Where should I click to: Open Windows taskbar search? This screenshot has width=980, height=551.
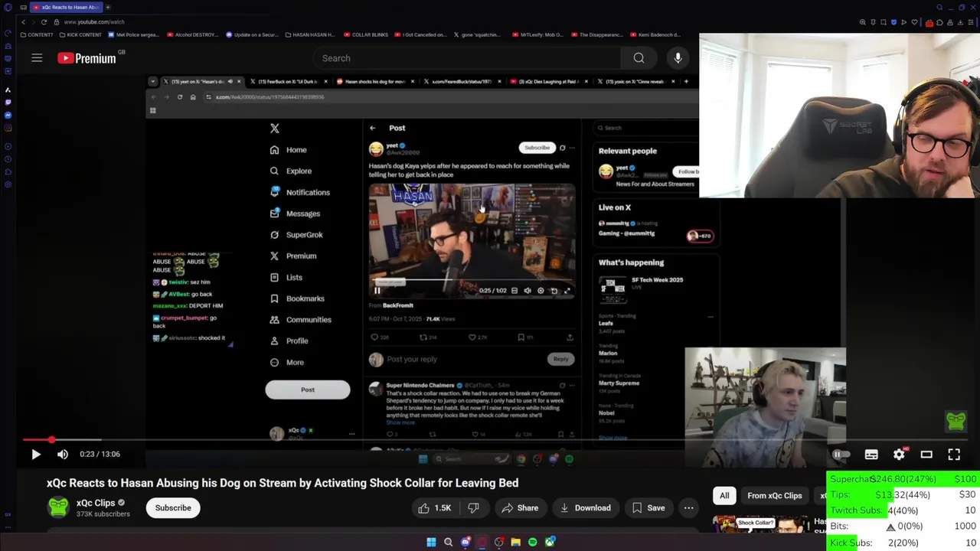point(449,542)
